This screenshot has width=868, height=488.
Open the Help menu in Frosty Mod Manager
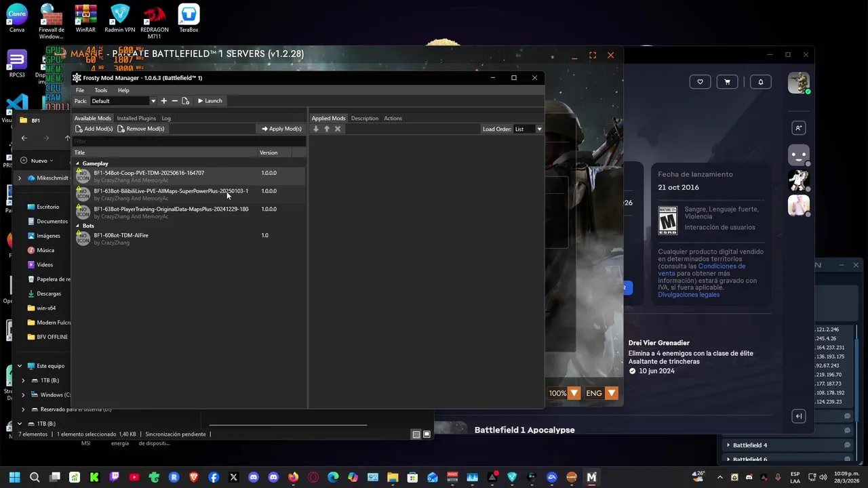123,90
